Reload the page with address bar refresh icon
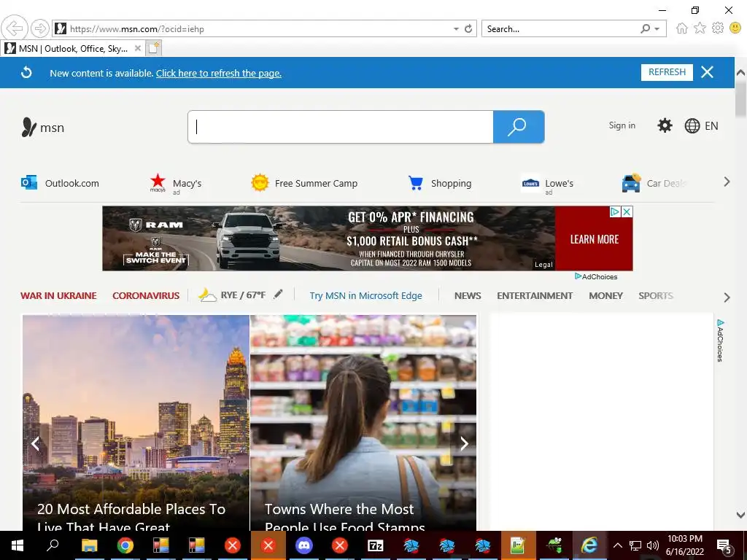Viewport: 747px width, 560px height. [468, 28]
